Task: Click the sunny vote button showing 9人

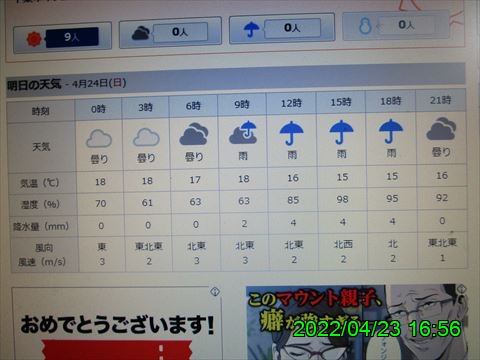Action: (63, 38)
